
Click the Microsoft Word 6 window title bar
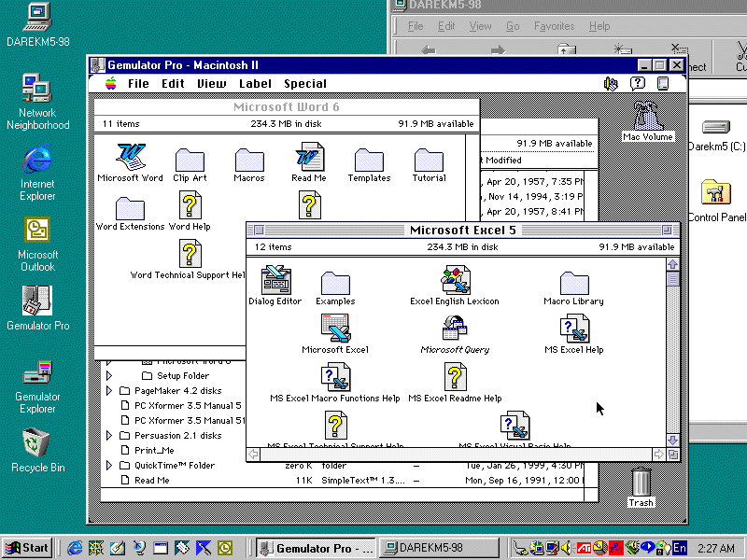[287, 106]
